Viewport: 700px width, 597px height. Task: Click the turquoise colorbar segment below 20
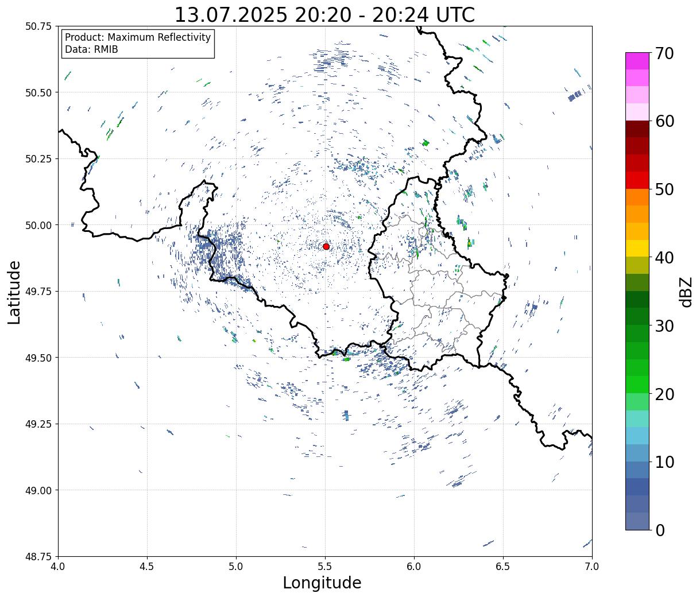pos(637,418)
